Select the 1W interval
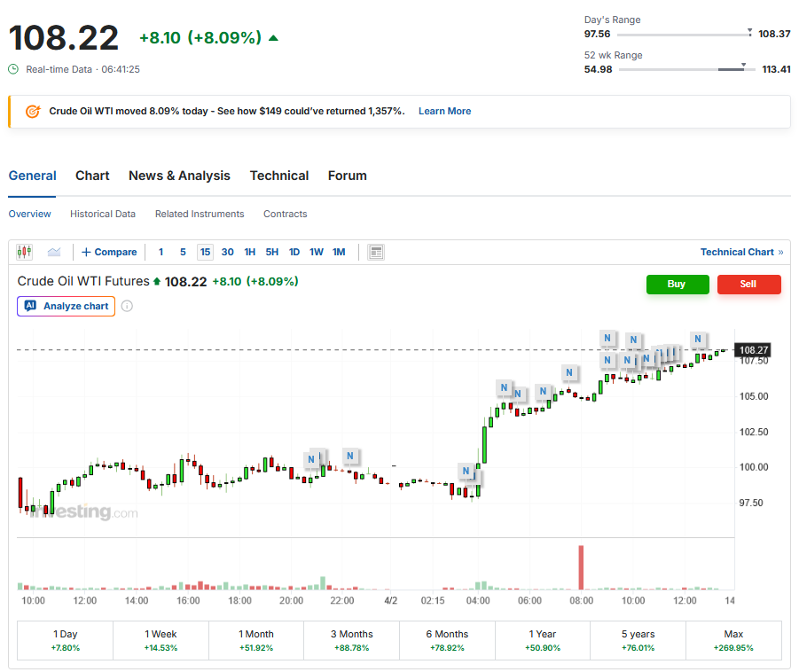 (317, 252)
